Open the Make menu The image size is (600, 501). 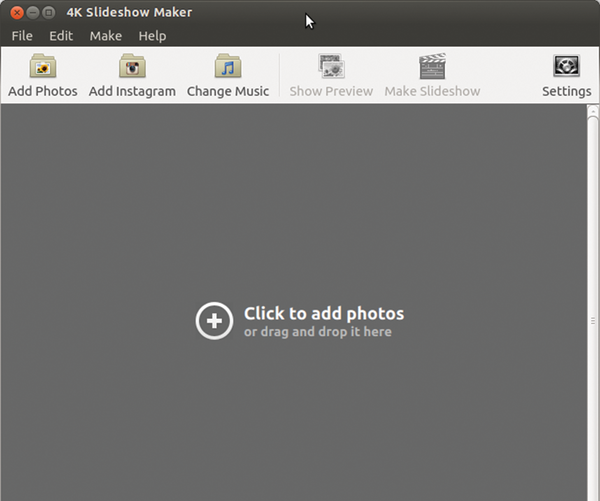pos(106,36)
